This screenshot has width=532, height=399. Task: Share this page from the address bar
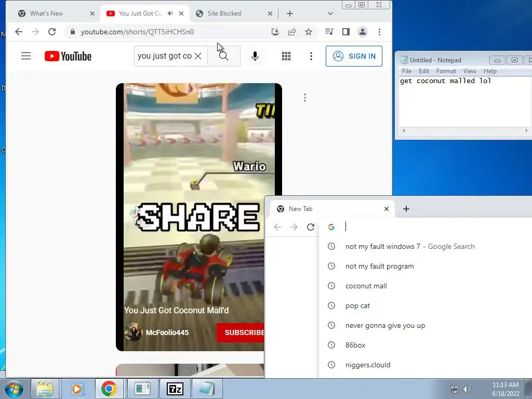(x=292, y=32)
